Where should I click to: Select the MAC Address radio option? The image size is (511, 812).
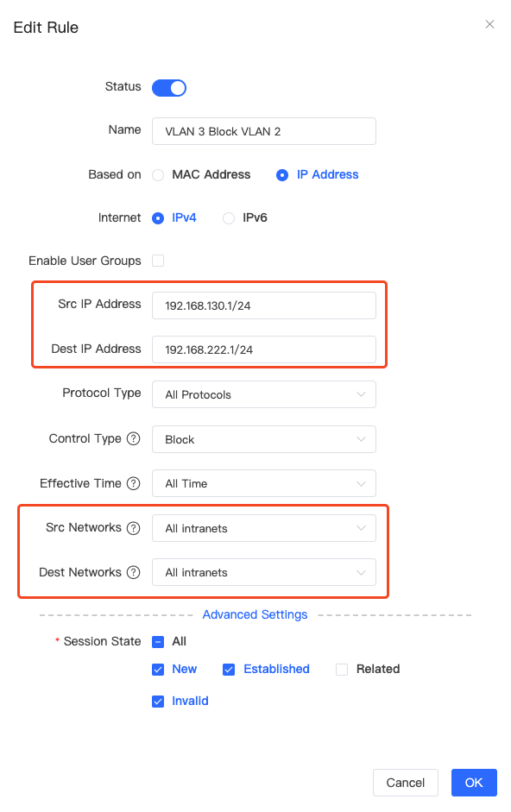[x=158, y=175]
